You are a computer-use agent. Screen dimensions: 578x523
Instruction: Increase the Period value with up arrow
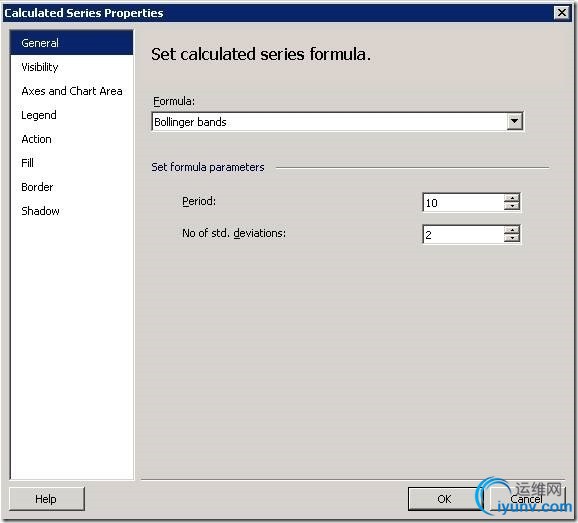[512, 198]
